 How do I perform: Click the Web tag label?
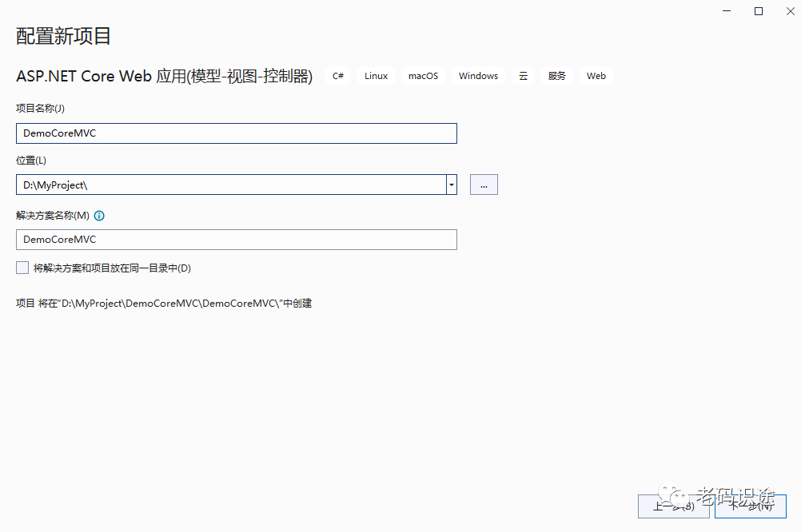(596, 76)
